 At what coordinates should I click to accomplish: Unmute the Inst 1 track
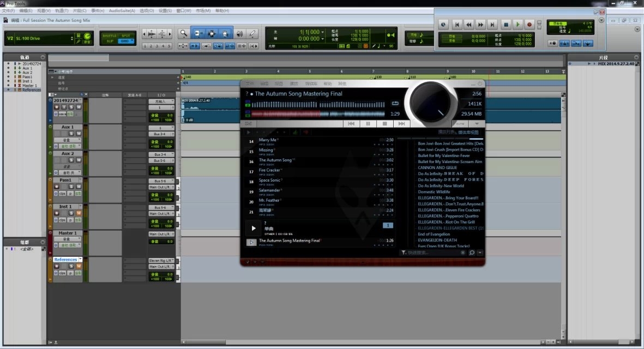[79, 213]
